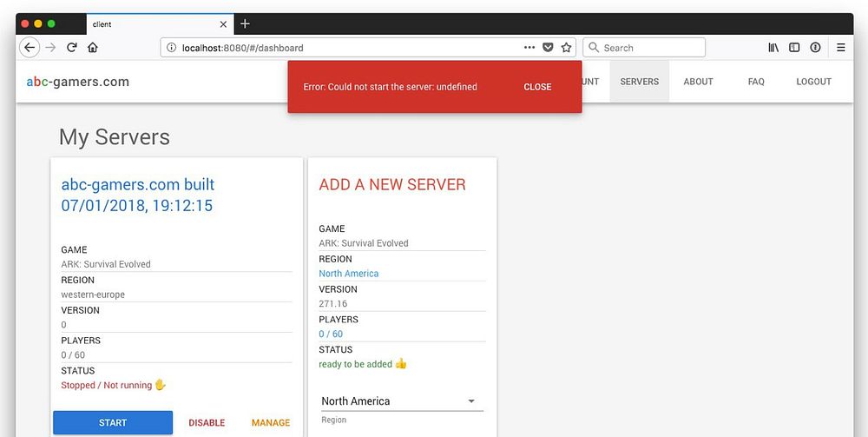Click LOGOUT in the navigation
The height and width of the screenshot is (437, 868).
(x=814, y=82)
